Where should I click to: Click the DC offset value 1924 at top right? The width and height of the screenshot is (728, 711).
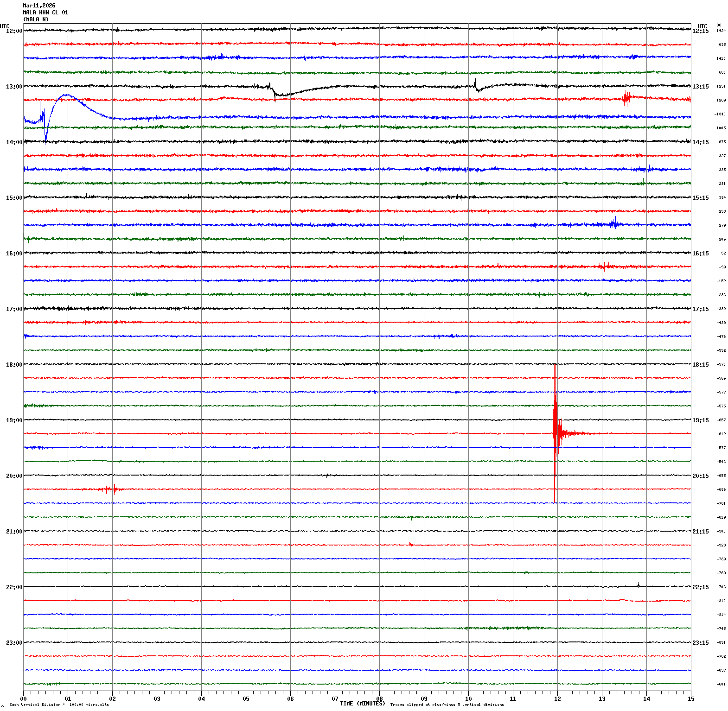pyautogui.click(x=721, y=31)
